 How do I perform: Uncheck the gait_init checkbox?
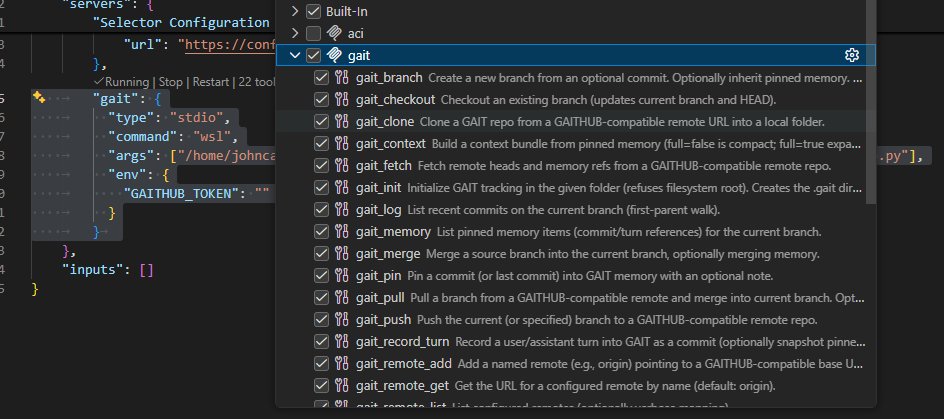pyautogui.click(x=321, y=188)
